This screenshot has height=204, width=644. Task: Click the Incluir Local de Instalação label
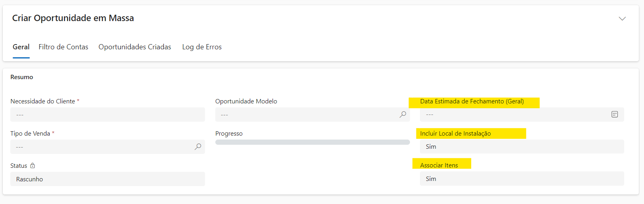point(455,134)
